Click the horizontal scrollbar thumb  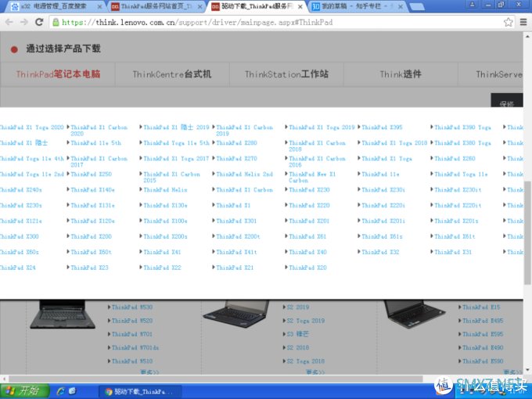[x=215, y=379]
